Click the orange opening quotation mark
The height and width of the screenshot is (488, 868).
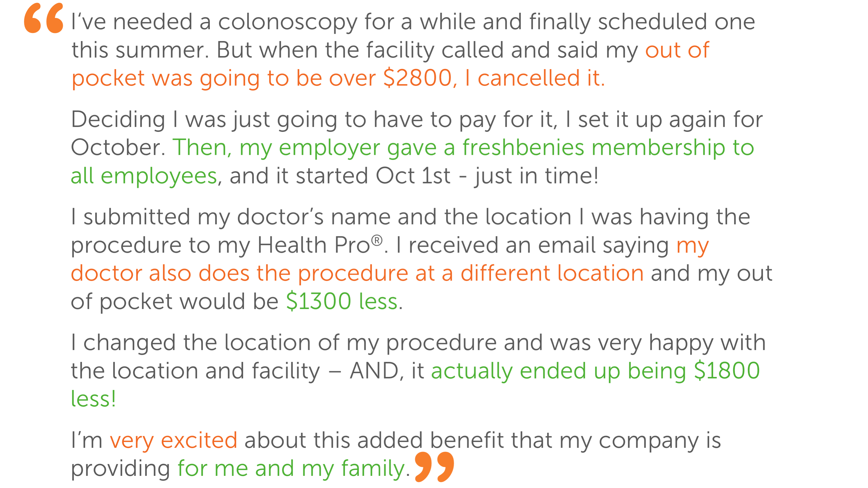click(x=43, y=18)
